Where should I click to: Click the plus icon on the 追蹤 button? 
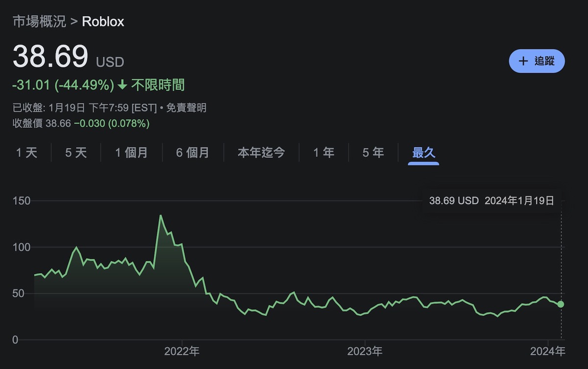click(x=523, y=61)
